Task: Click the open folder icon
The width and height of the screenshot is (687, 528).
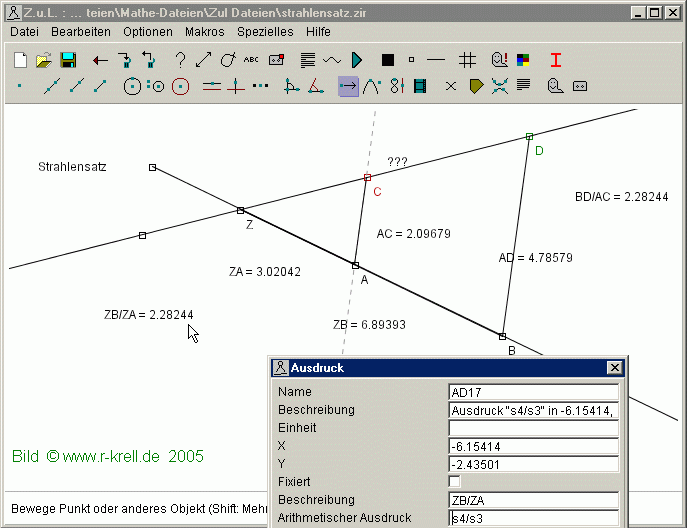Action: pyautogui.click(x=44, y=60)
